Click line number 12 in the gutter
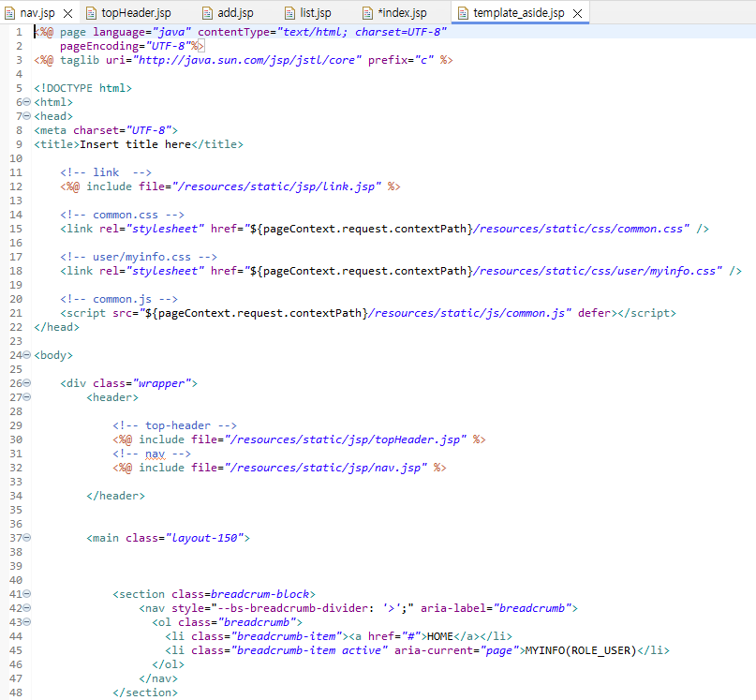 [x=16, y=186]
